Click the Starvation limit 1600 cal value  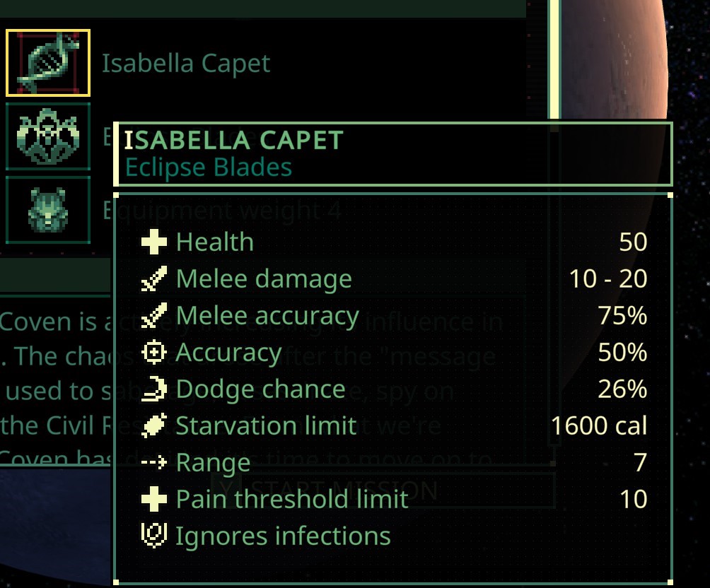[599, 426]
